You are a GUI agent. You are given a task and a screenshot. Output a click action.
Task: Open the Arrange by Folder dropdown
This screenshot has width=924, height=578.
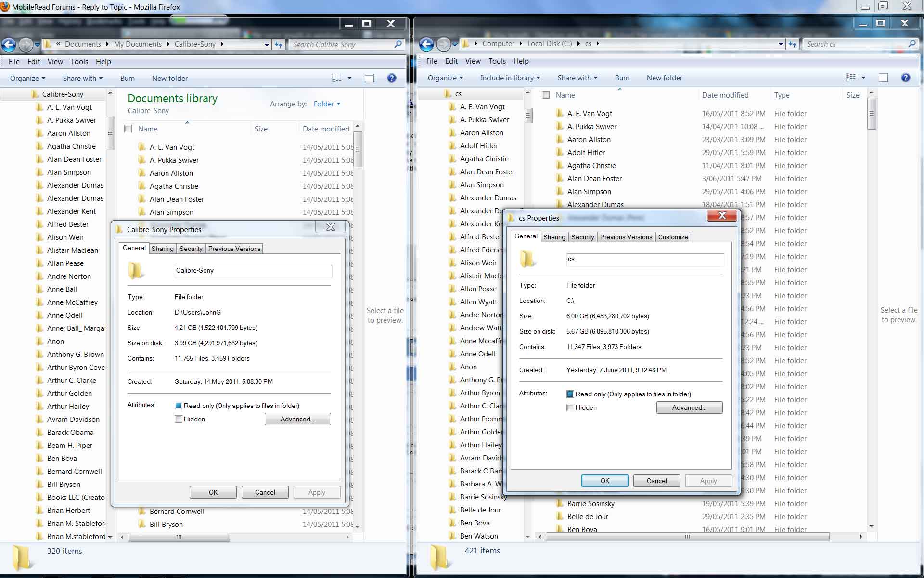pos(327,104)
